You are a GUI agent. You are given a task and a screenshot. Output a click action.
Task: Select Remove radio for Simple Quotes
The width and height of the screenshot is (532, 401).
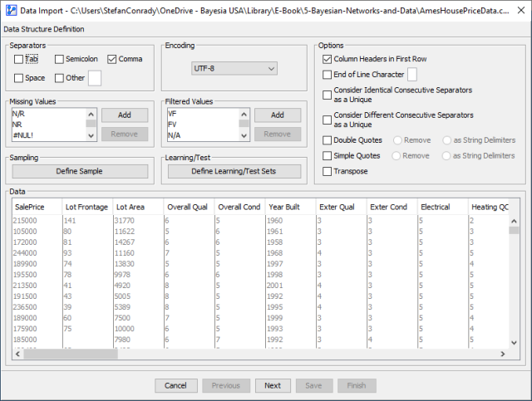(x=396, y=156)
